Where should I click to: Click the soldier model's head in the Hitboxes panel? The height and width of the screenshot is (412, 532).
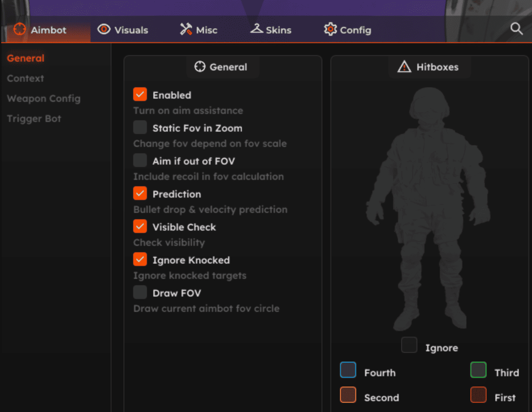click(x=429, y=104)
